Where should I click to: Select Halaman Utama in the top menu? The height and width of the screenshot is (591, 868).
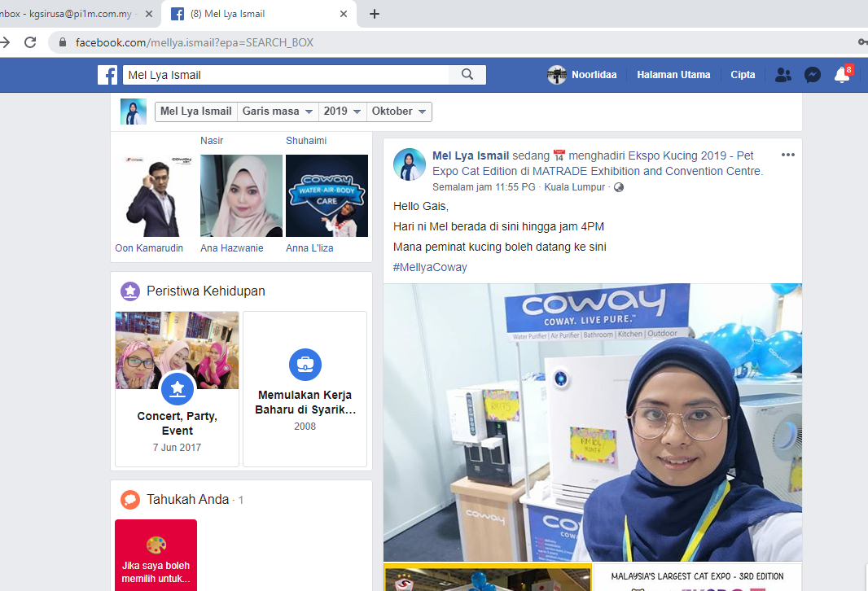coord(673,74)
